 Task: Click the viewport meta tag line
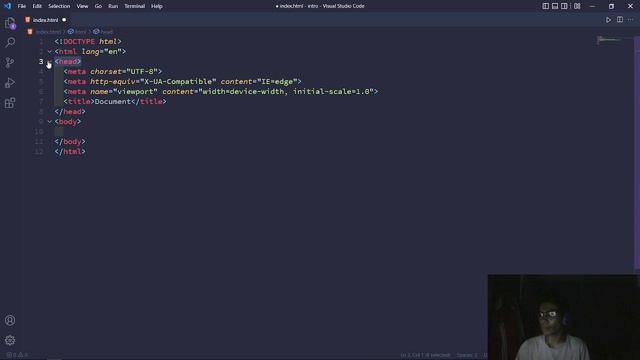click(x=221, y=91)
